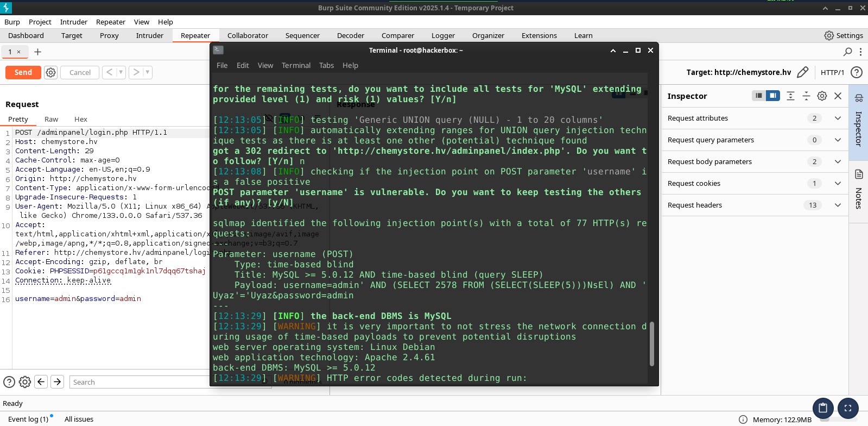Search Repeater tabs magnifier icon
The width and height of the screenshot is (868, 426).
click(847, 52)
